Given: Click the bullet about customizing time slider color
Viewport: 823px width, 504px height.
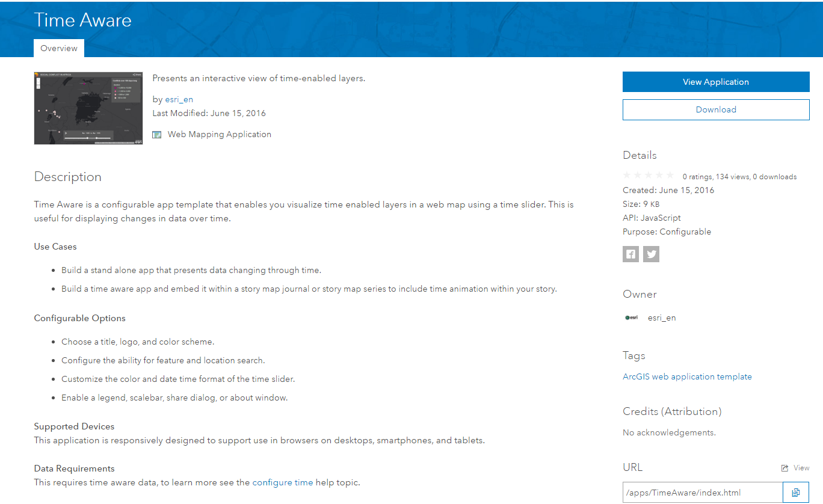Looking at the screenshot, I should [178, 379].
